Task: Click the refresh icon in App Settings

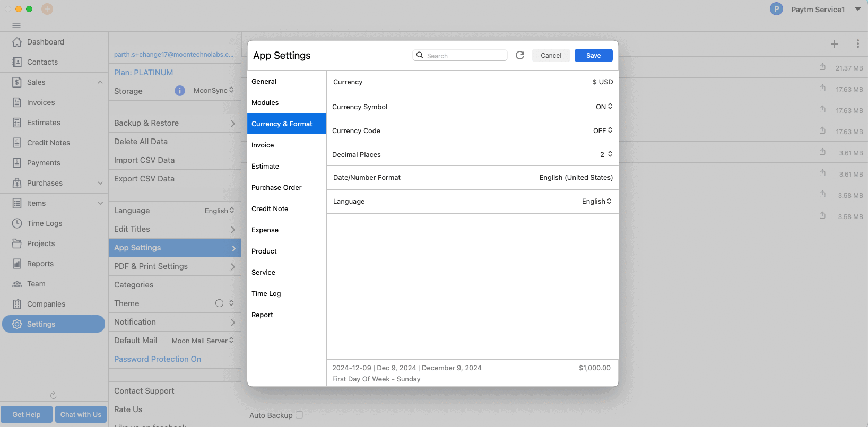Action: [520, 55]
